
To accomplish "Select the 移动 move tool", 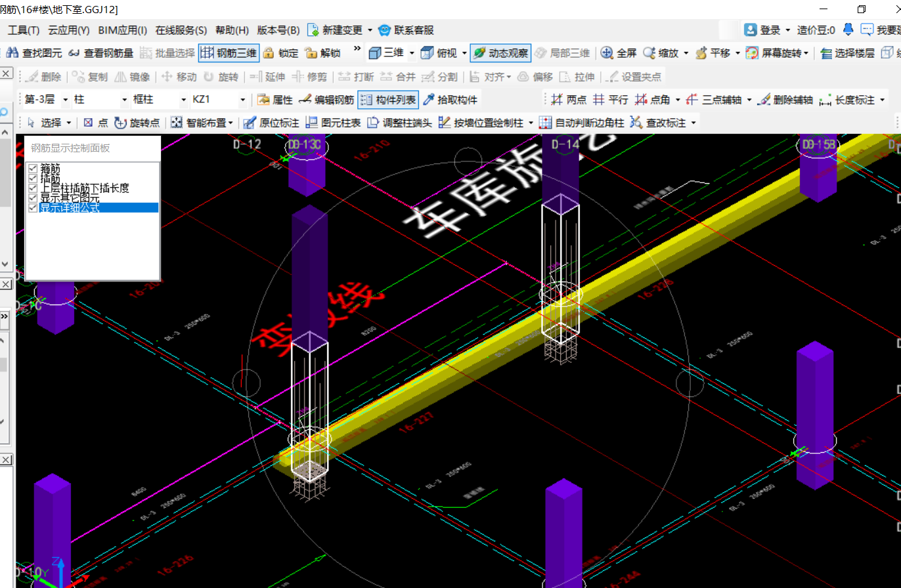I will point(179,77).
